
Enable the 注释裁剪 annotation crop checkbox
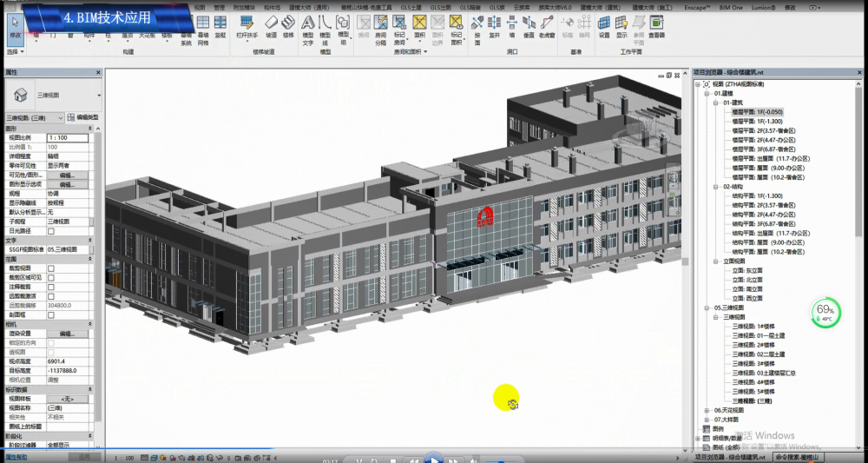coord(50,287)
